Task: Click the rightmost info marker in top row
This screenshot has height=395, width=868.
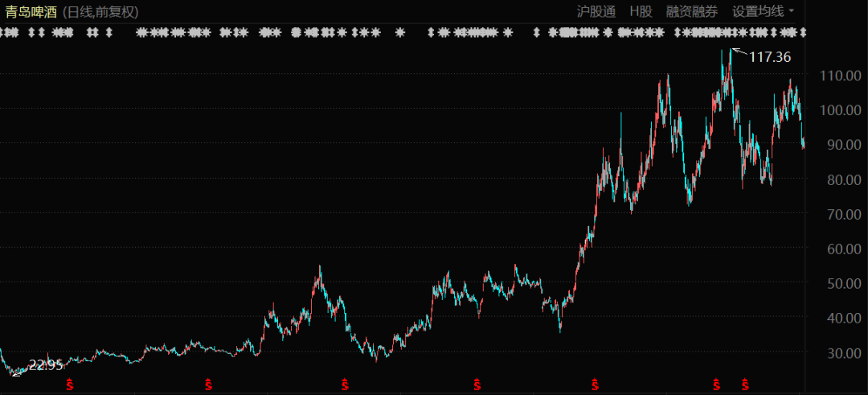Action: (x=802, y=32)
